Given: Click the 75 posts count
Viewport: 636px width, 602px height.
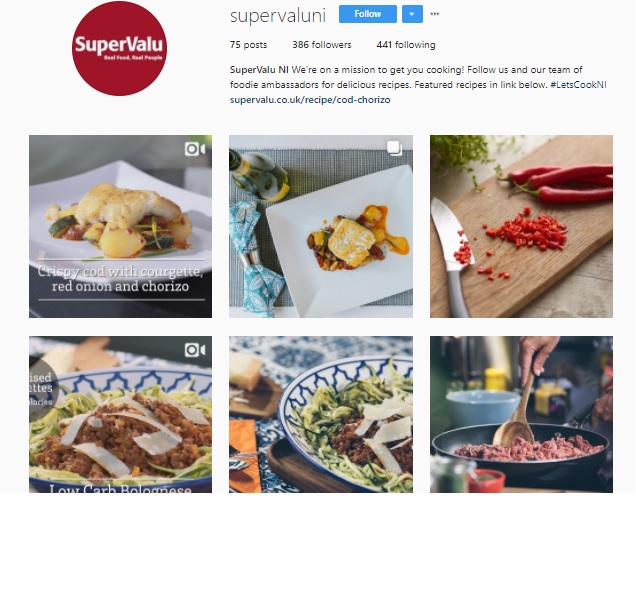Looking at the screenshot, I should pyautogui.click(x=248, y=45).
